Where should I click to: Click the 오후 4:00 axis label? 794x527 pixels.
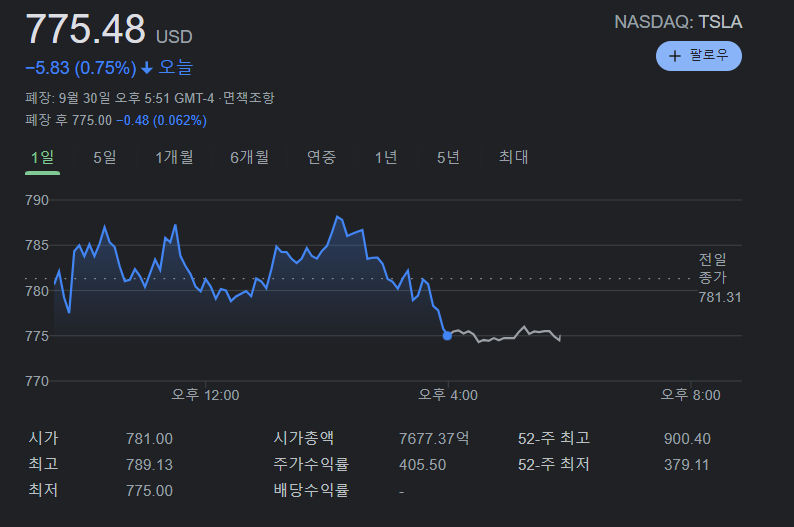448,395
